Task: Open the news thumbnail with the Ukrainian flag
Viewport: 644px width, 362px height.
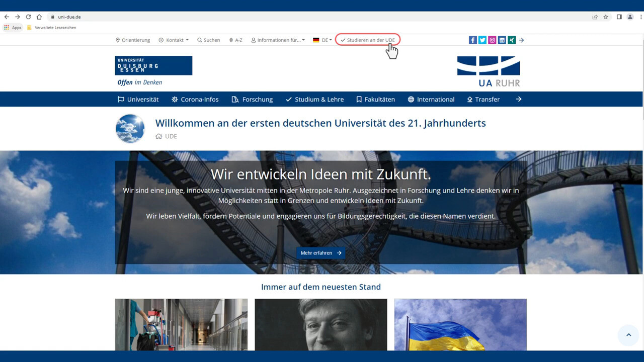Action: [x=460, y=324]
